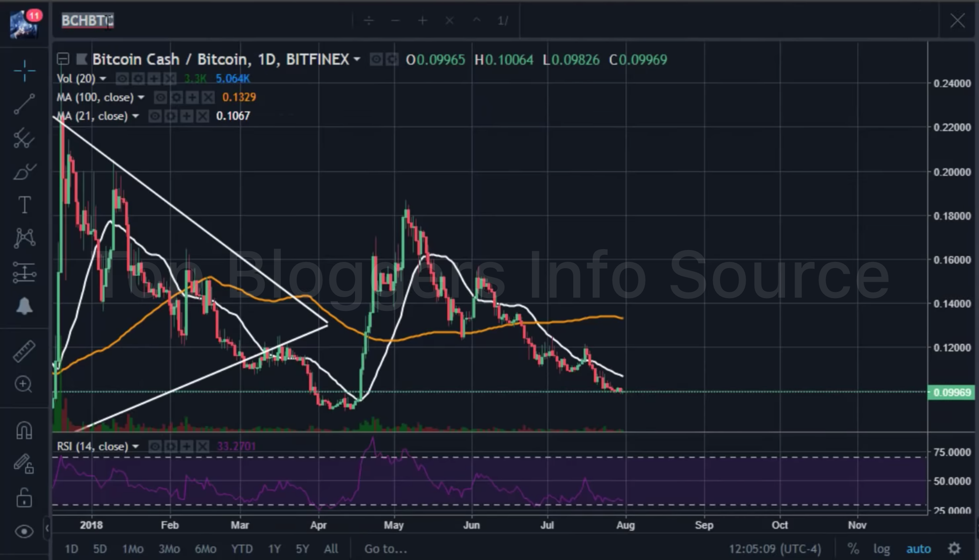
Task: Click the Go to... button
Action: point(385,549)
